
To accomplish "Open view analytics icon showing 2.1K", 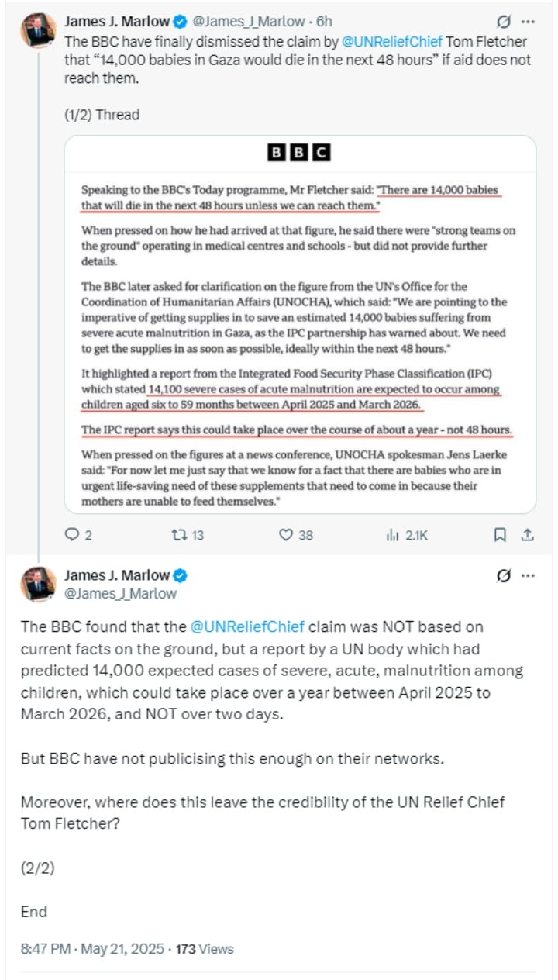I will [392, 534].
